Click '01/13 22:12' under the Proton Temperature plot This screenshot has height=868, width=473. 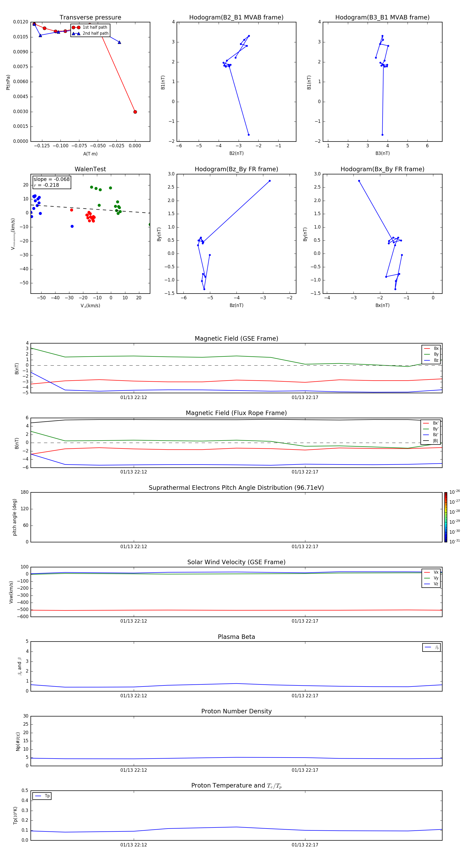point(134,845)
